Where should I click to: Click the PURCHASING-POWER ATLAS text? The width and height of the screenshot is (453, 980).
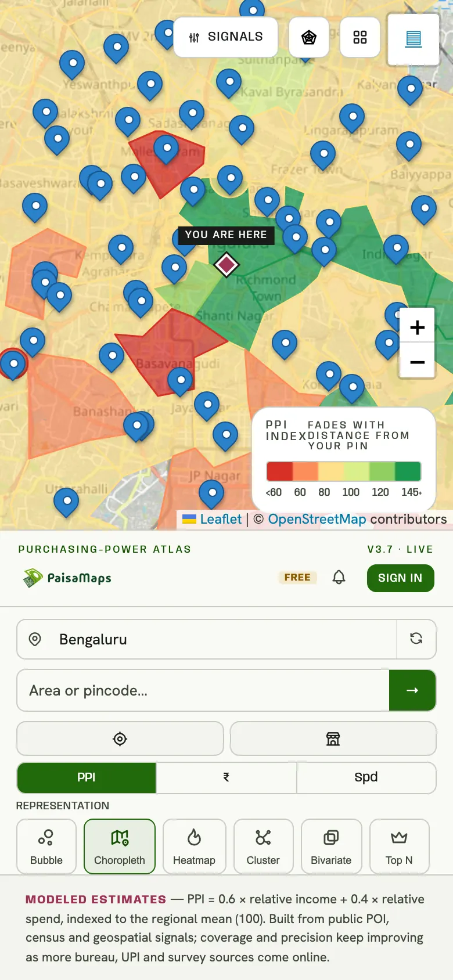105,549
